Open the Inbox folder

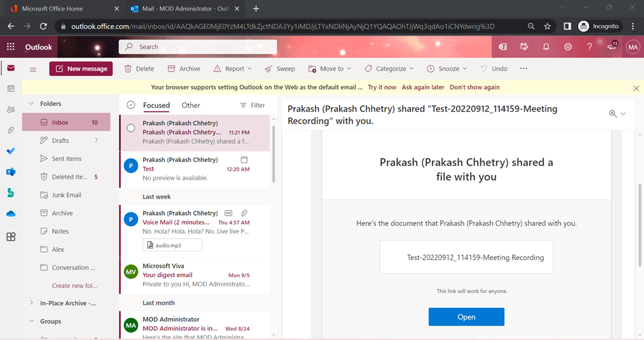click(66, 122)
